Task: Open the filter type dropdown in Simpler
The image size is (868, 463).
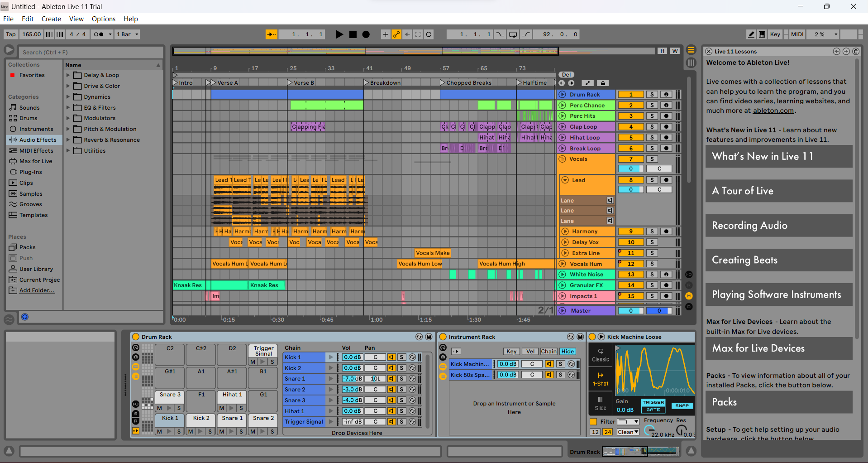Action: pos(628,422)
